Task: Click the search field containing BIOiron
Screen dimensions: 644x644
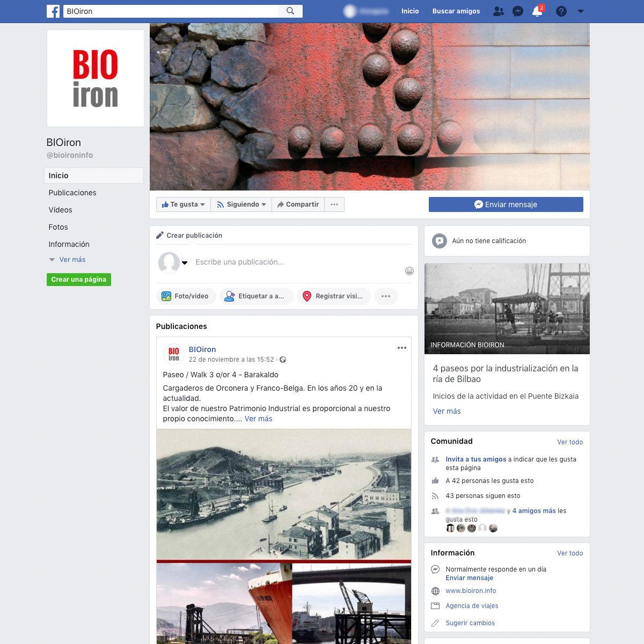Action: coord(171,11)
